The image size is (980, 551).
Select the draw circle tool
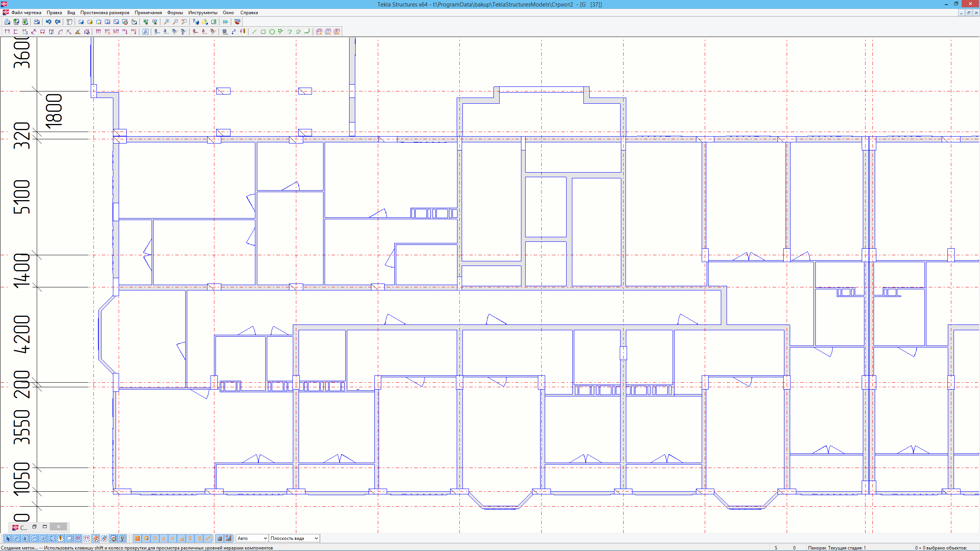tap(272, 32)
